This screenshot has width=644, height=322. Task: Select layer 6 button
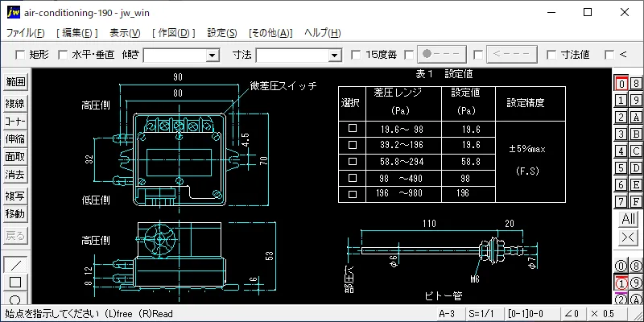coord(621,184)
